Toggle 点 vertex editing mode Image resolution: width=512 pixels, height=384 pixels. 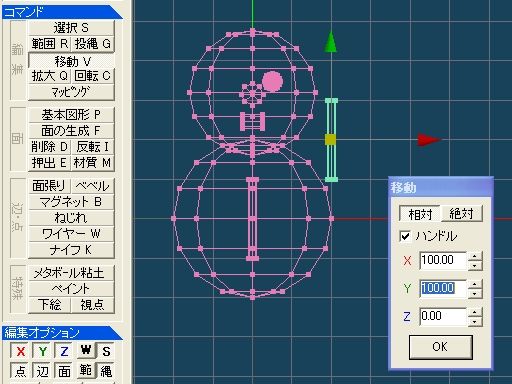[x=21, y=371]
